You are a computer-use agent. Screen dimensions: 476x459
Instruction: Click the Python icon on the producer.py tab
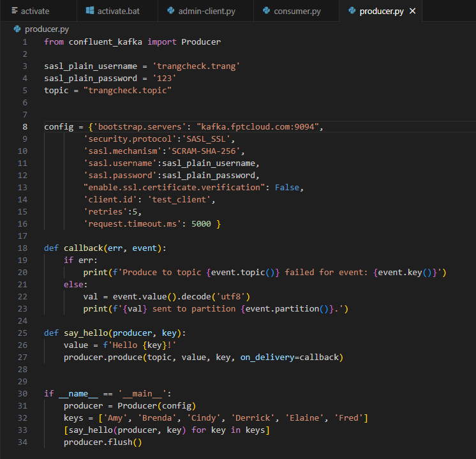pyautogui.click(x=352, y=11)
